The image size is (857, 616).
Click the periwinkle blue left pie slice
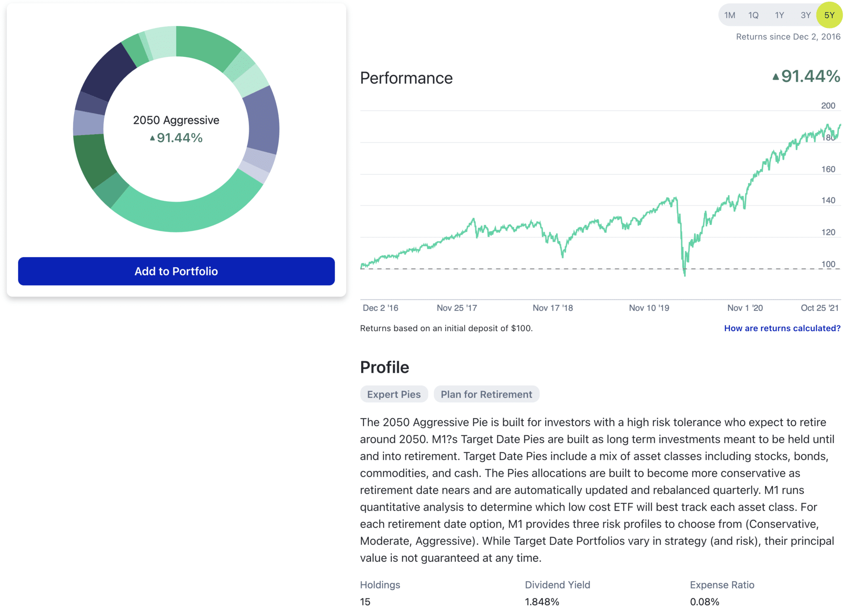[x=88, y=123]
